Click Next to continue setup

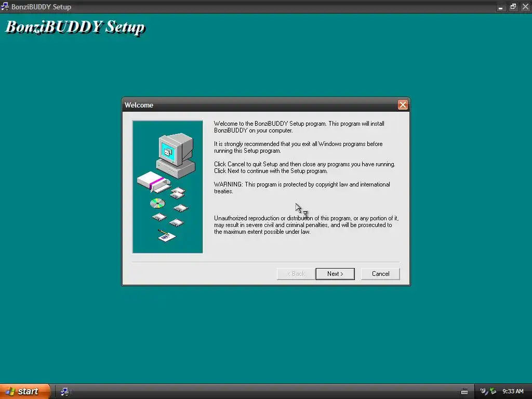(335, 274)
